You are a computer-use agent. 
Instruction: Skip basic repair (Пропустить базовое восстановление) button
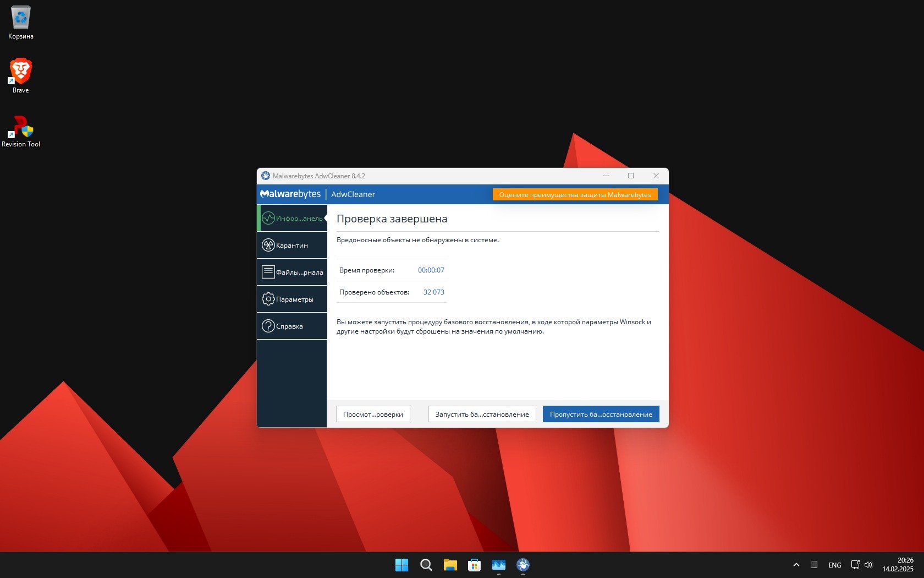pyautogui.click(x=601, y=415)
